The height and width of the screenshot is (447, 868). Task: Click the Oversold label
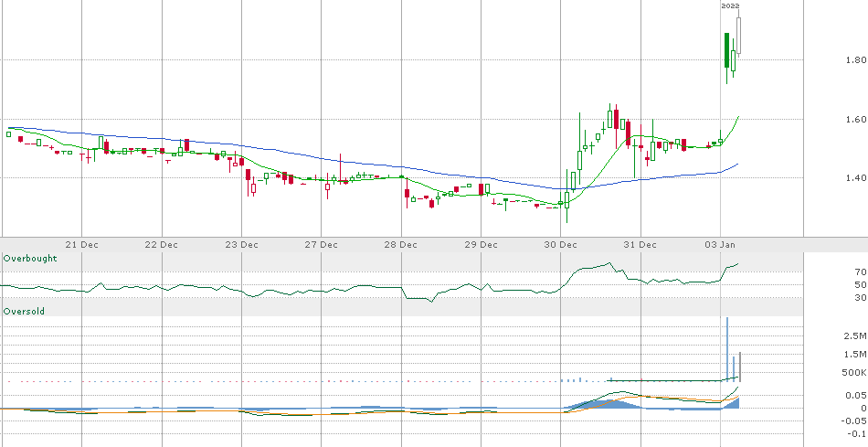pyautogui.click(x=24, y=312)
